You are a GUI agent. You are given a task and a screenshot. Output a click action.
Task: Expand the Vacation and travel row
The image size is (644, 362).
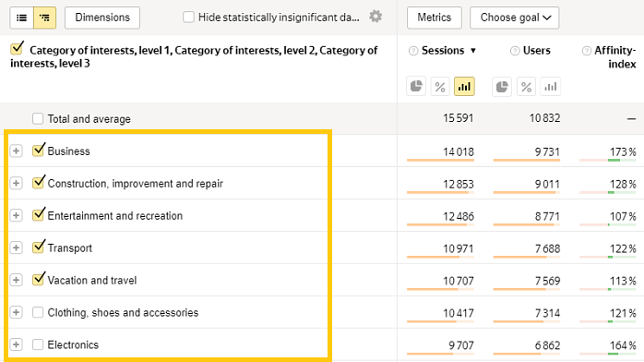[16, 280]
